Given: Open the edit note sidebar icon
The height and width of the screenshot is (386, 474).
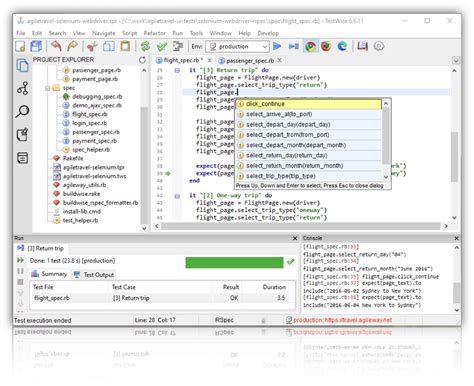Looking at the screenshot, I should 22,135.
